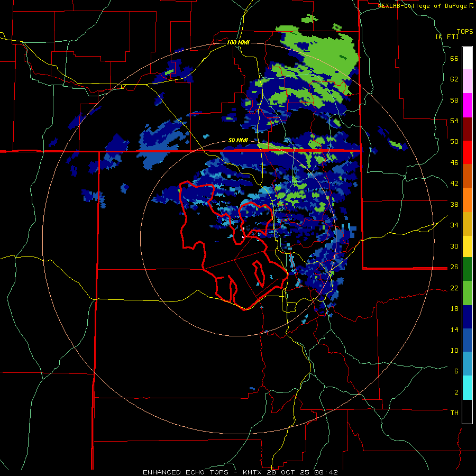
Task: Click the dark red maroon legend swatch
Action: pyautogui.click(x=467, y=129)
